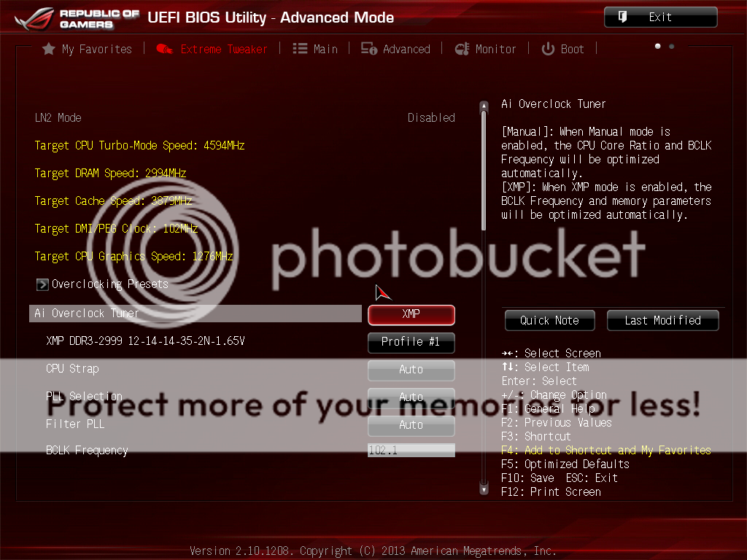
Task: Select the LN2 Mode setting row
Action: (244, 117)
